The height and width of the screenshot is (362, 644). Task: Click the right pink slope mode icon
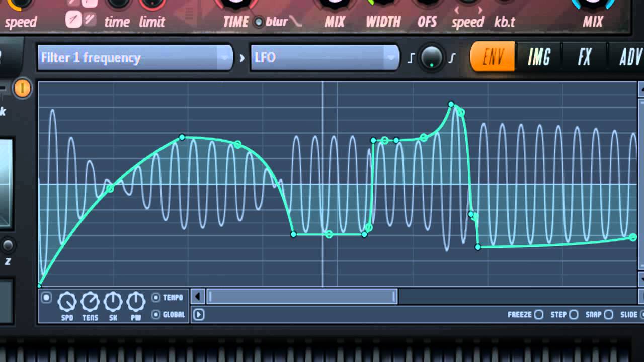pyautogui.click(x=89, y=20)
